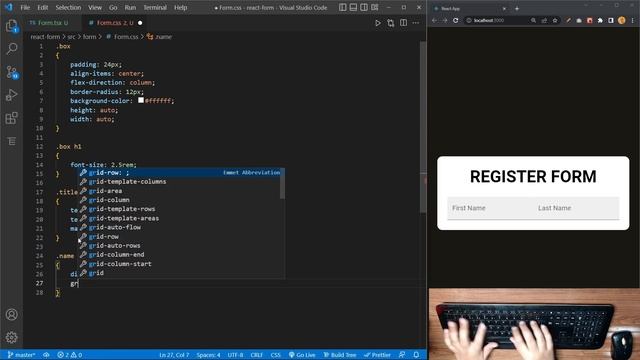
Task: Click src in the breadcrumb
Action: pyautogui.click(x=71, y=37)
